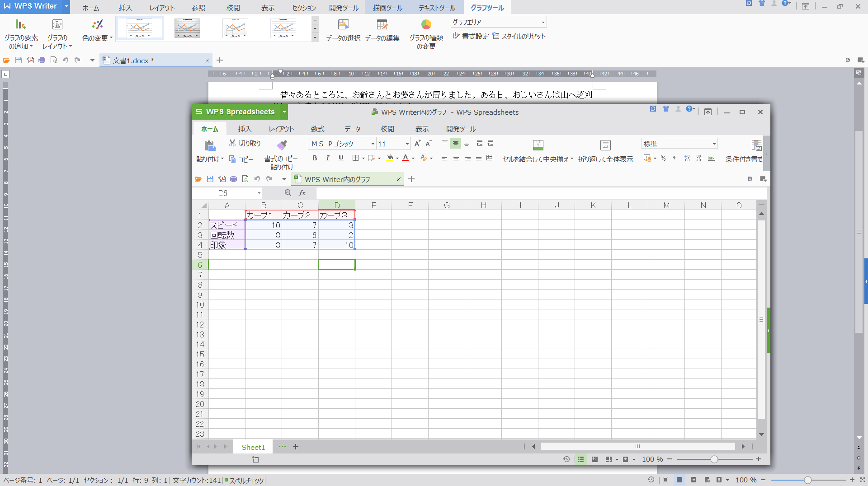868x486 pixels.
Task: Click Save icon in Writer quick toolbar
Action: [x=19, y=60]
